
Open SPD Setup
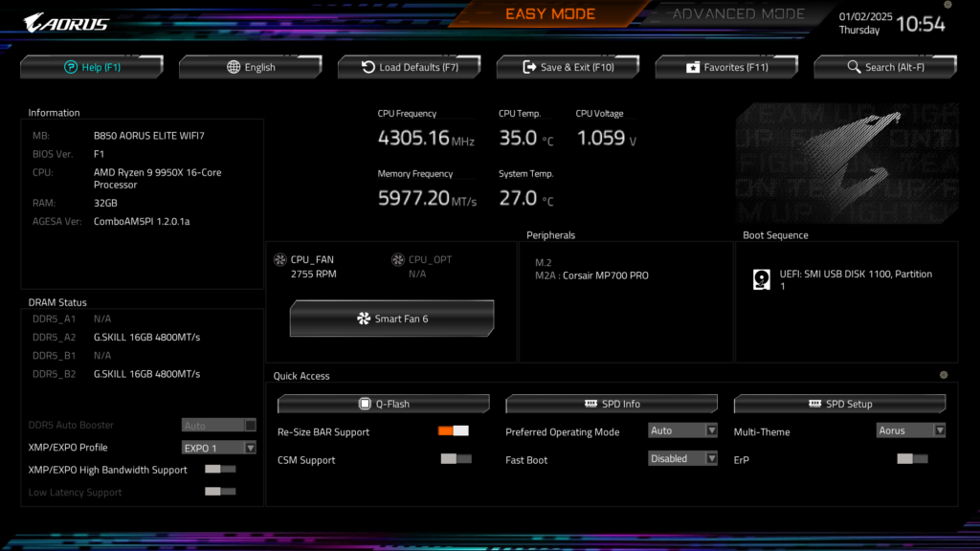tap(840, 404)
